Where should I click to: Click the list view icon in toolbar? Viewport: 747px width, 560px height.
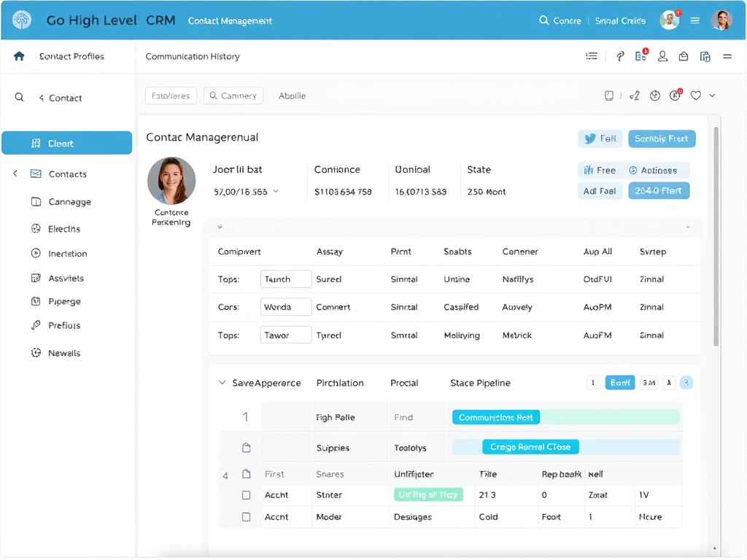591,56
